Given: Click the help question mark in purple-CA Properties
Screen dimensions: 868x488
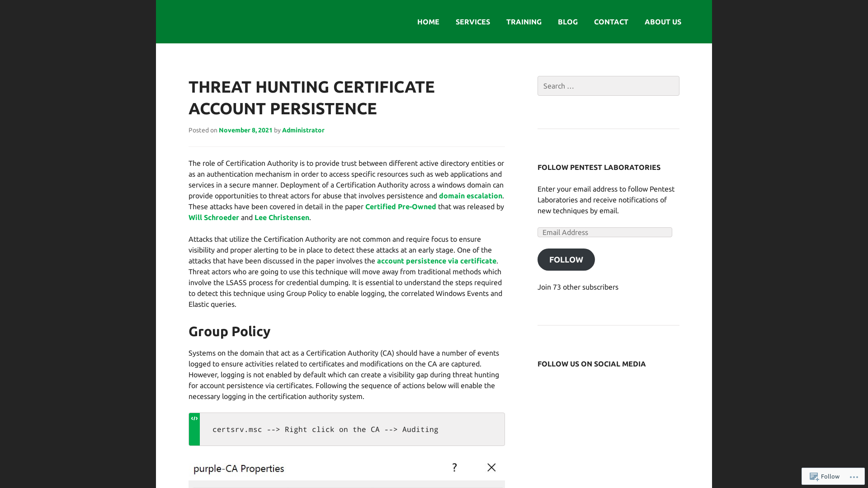Looking at the screenshot, I should pos(454,467).
